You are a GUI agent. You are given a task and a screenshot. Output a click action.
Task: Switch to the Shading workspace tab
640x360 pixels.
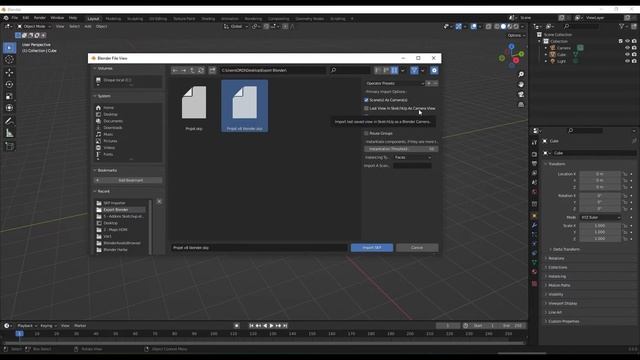coord(208,19)
